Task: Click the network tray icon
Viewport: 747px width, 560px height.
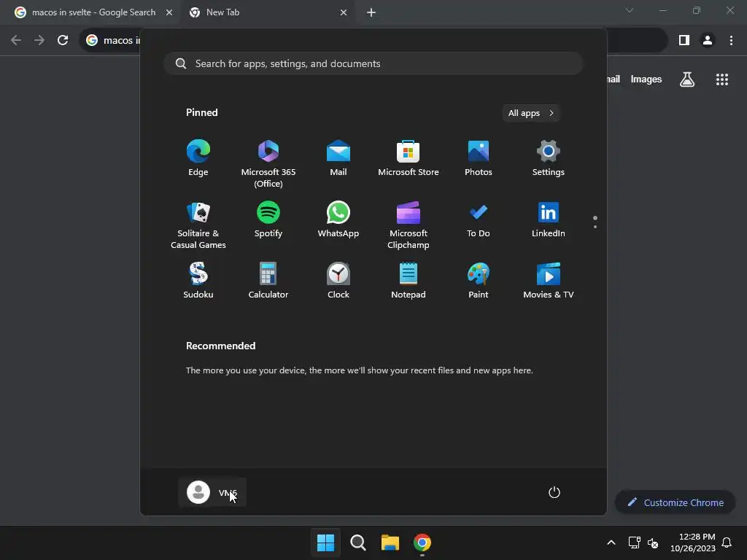Action: pos(634,542)
